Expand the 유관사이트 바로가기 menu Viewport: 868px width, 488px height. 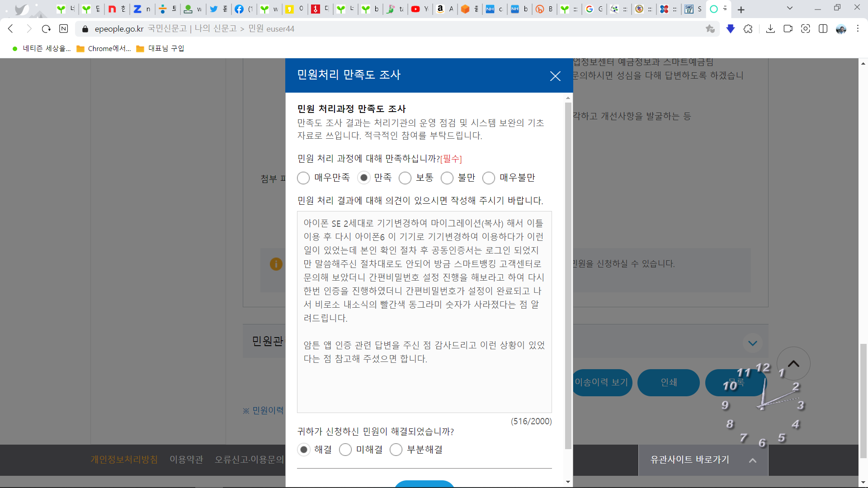[x=703, y=460]
